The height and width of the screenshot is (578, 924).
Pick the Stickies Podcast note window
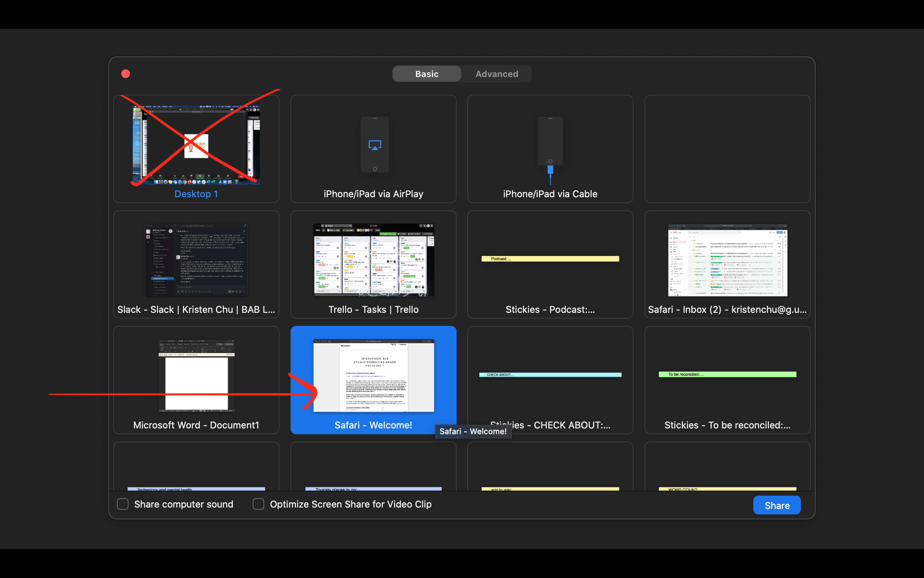[x=550, y=264]
